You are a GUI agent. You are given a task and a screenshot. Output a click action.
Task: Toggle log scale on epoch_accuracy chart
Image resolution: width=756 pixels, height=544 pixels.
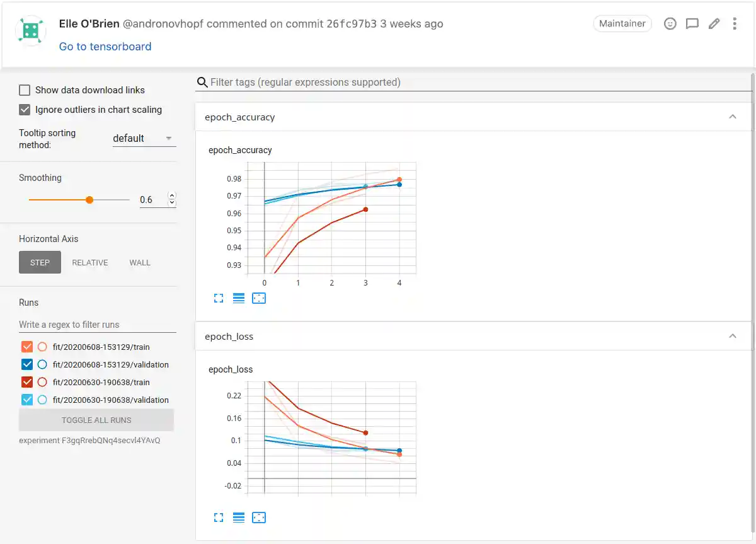(239, 298)
